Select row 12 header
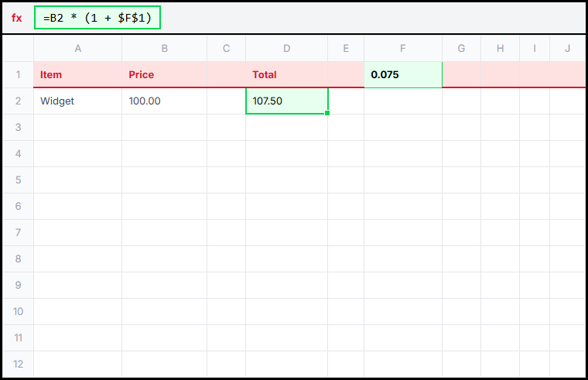 click(18, 364)
